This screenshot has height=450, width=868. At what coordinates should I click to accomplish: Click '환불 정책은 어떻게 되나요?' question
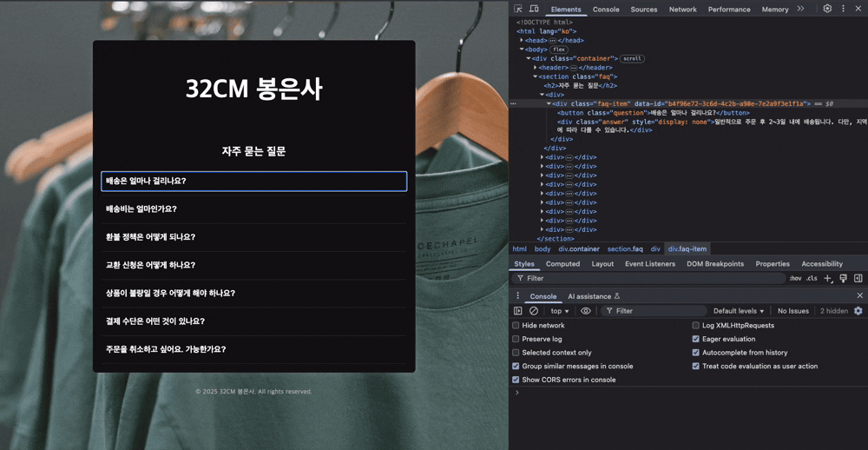[254, 237]
